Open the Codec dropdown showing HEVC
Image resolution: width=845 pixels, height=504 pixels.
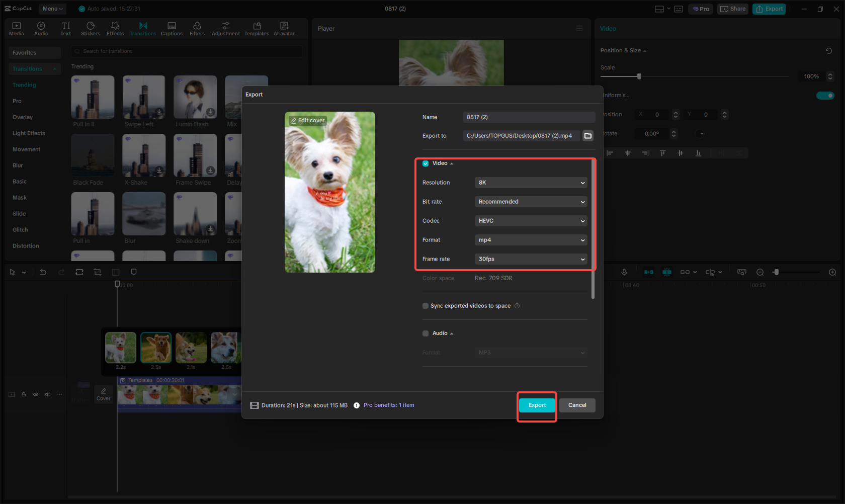tap(531, 221)
